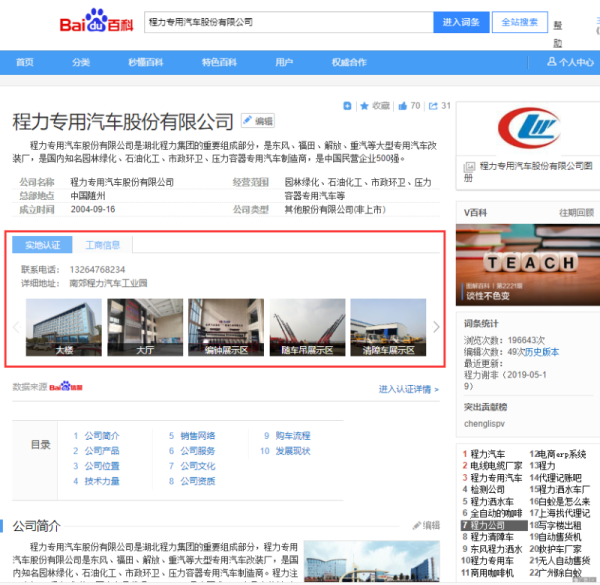600x585 pixels.
Task: Click the 进入词条 button
Action: tap(461, 22)
